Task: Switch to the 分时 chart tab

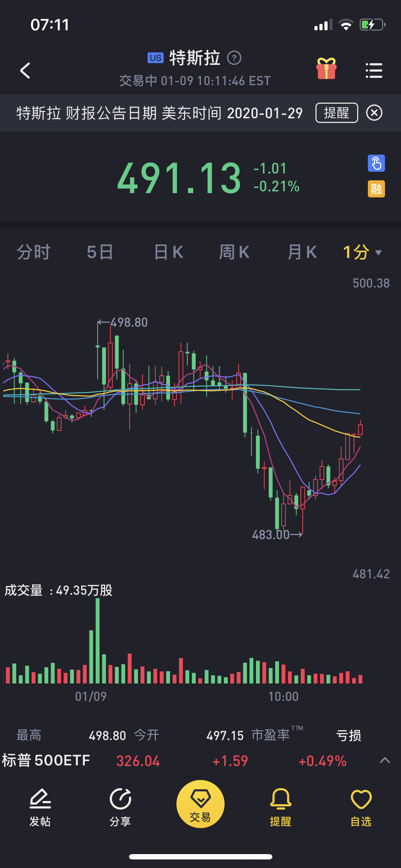Action: pos(34,252)
